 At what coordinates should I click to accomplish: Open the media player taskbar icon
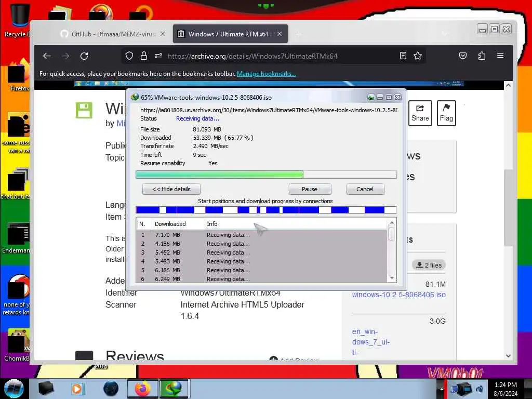click(77, 389)
